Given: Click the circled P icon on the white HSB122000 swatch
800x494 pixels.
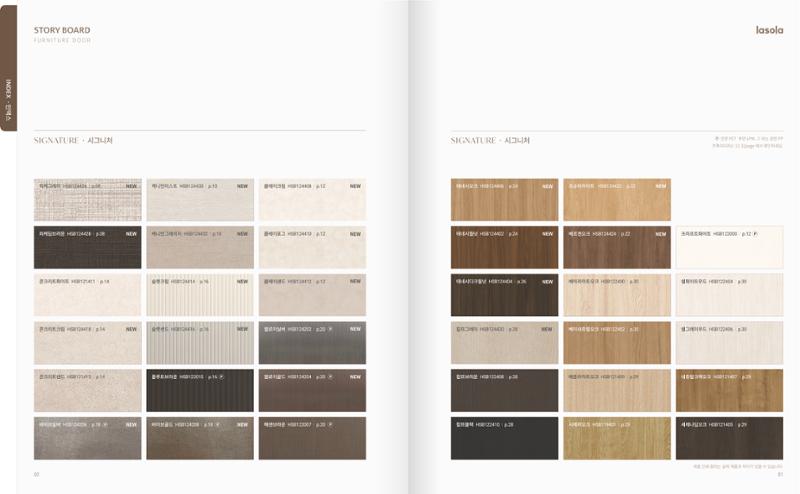Looking at the screenshot, I should pos(755,234).
